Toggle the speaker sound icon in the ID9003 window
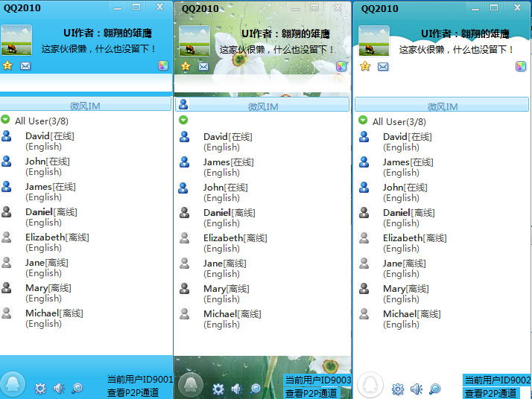This screenshot has width=532, height=399. pyautogui.click(x=237, y=389)
